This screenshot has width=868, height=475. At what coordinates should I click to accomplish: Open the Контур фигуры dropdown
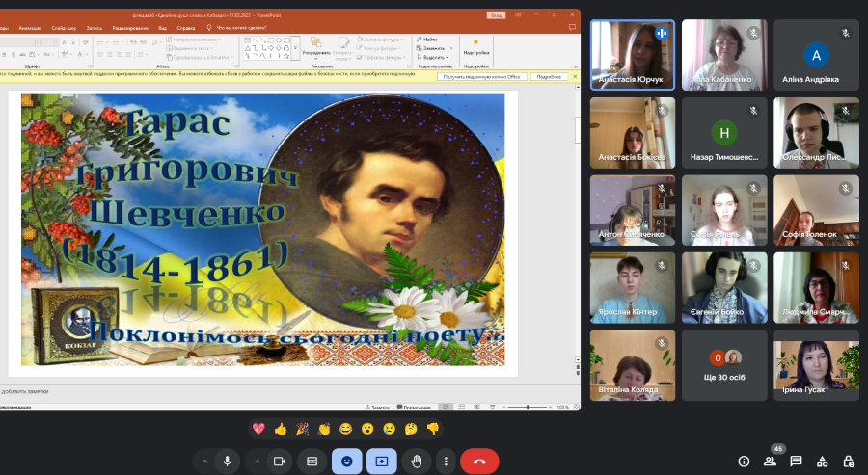point(379,48)
